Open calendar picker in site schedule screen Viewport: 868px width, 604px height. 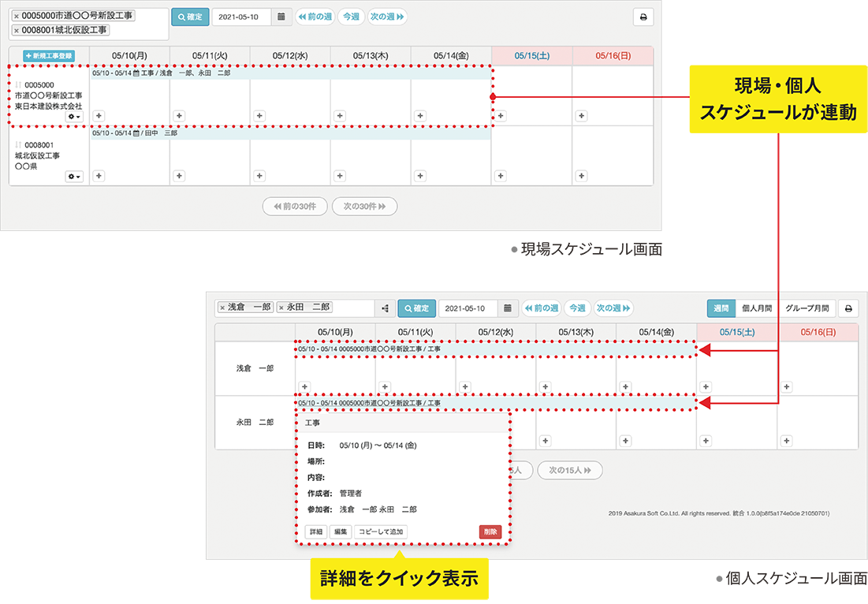click(x=281, y=17)
